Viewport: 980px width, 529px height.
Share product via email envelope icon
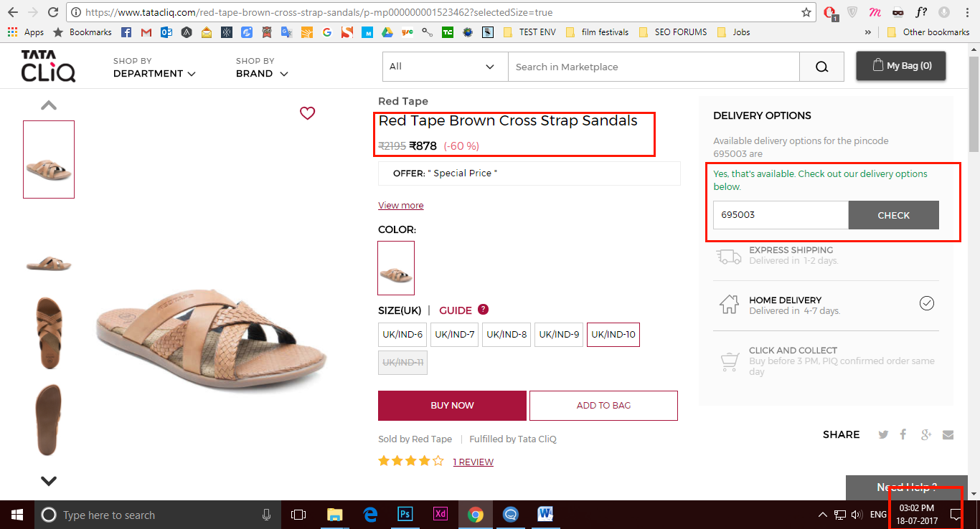tap(948, 434)
